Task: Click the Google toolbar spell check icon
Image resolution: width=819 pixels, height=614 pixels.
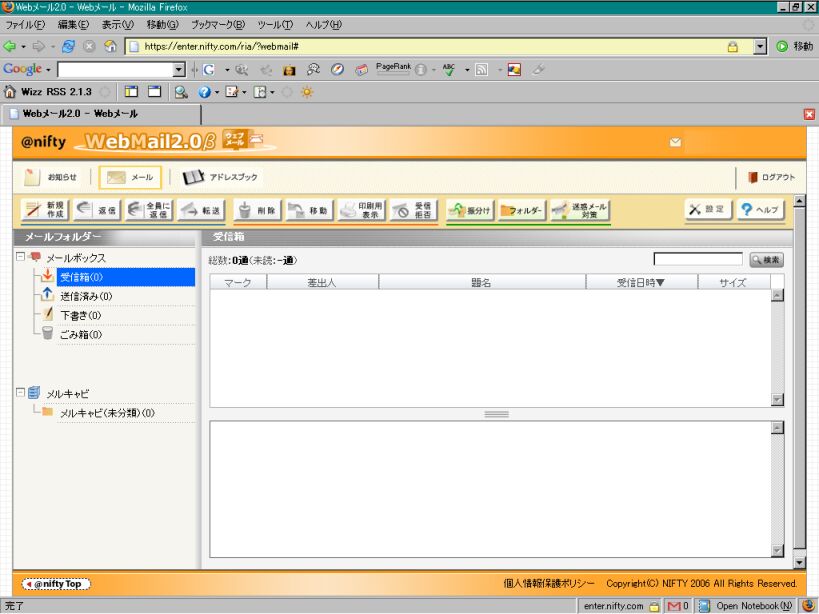Action: 449,69
